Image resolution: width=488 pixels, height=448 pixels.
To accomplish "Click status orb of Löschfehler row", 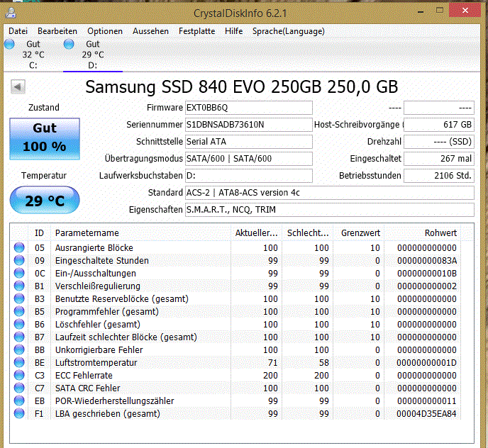I will coord(19,324).
